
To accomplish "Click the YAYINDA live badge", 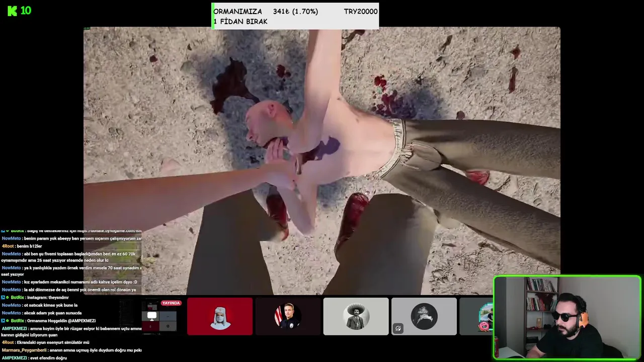I will coord(171,303).
